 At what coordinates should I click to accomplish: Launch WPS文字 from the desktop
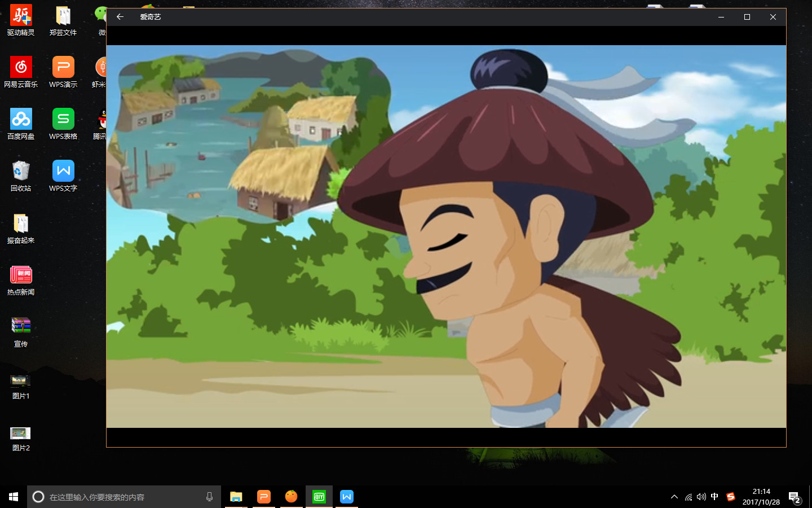[x=63, y=176]
